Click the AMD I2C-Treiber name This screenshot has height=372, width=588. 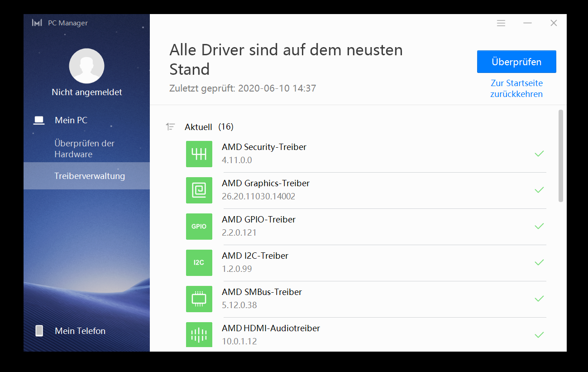(x=255, y=256)
